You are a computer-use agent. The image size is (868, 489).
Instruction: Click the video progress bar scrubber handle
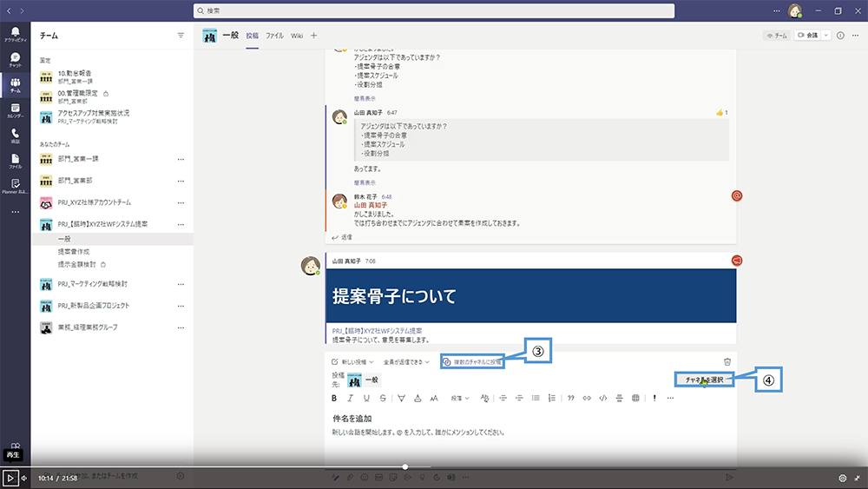point(405,466)
